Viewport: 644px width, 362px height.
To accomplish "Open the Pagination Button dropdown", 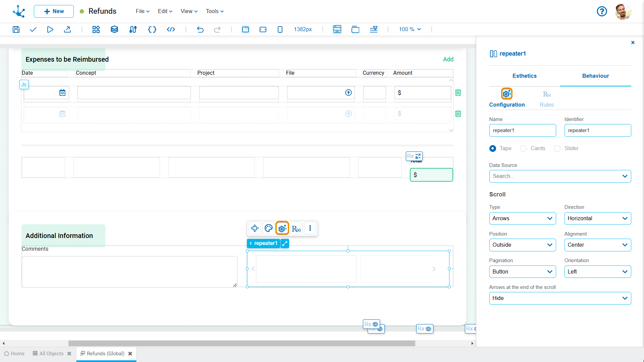I will pos(522,272).
